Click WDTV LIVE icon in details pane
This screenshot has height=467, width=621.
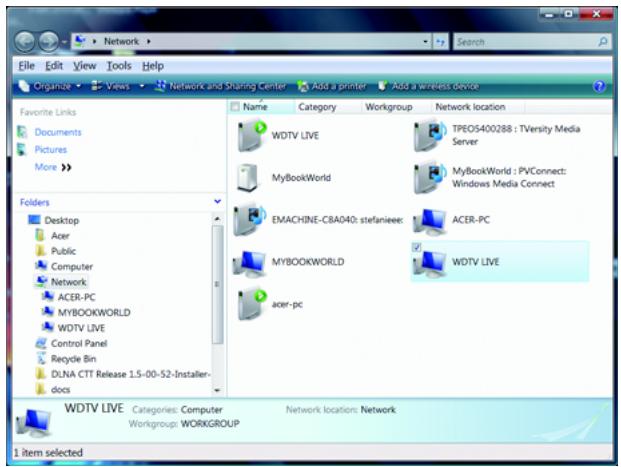click(33, 422)
